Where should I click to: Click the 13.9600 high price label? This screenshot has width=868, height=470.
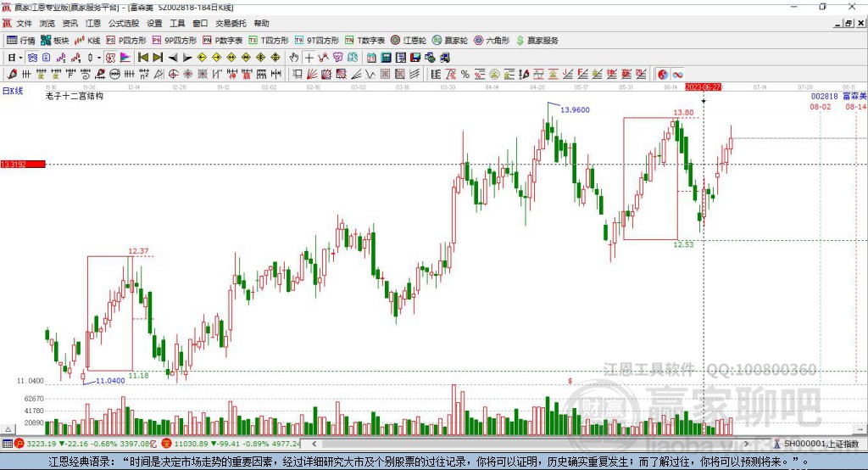click(x=576, y=109)
